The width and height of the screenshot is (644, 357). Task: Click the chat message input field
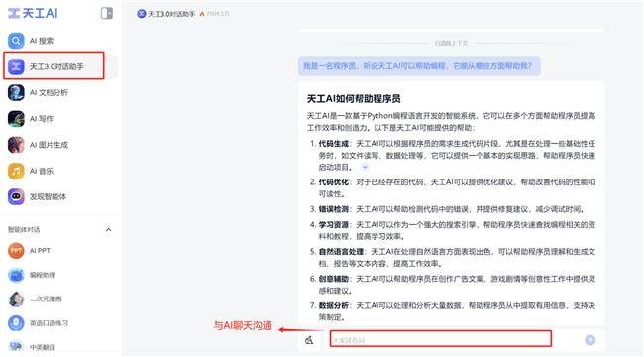[x=441, y=339]
